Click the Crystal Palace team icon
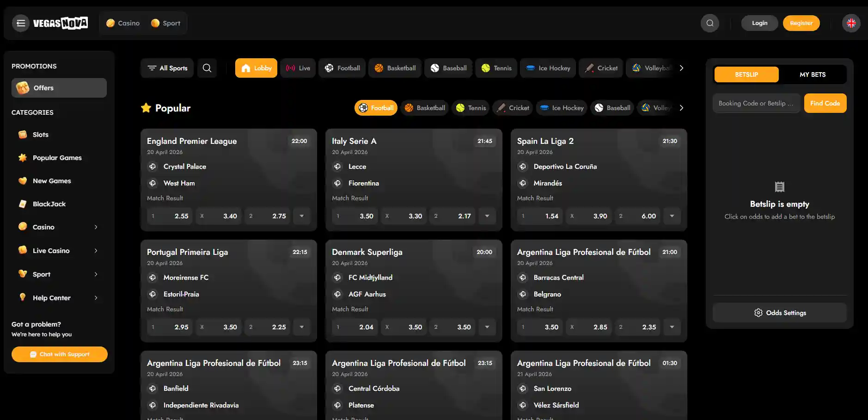 pyautogui.click(x=153, y=167)
